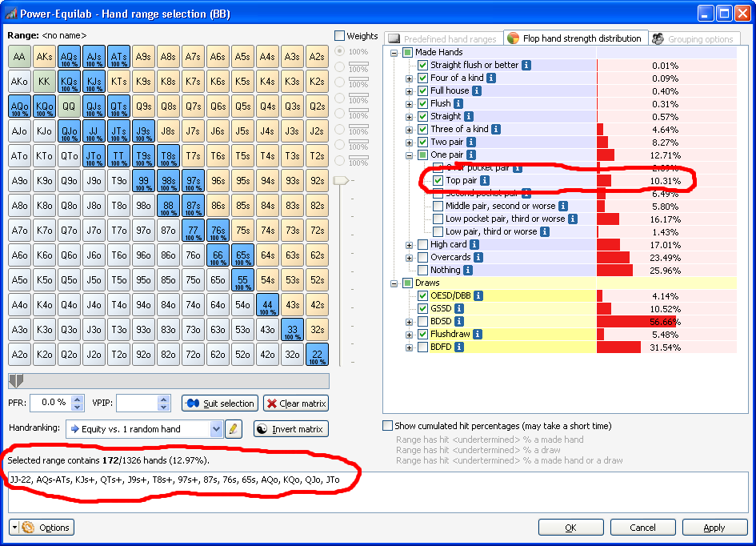The image size is (756, 546).
Task: Click info icon next to Overcards
Action: click(478, 258)
